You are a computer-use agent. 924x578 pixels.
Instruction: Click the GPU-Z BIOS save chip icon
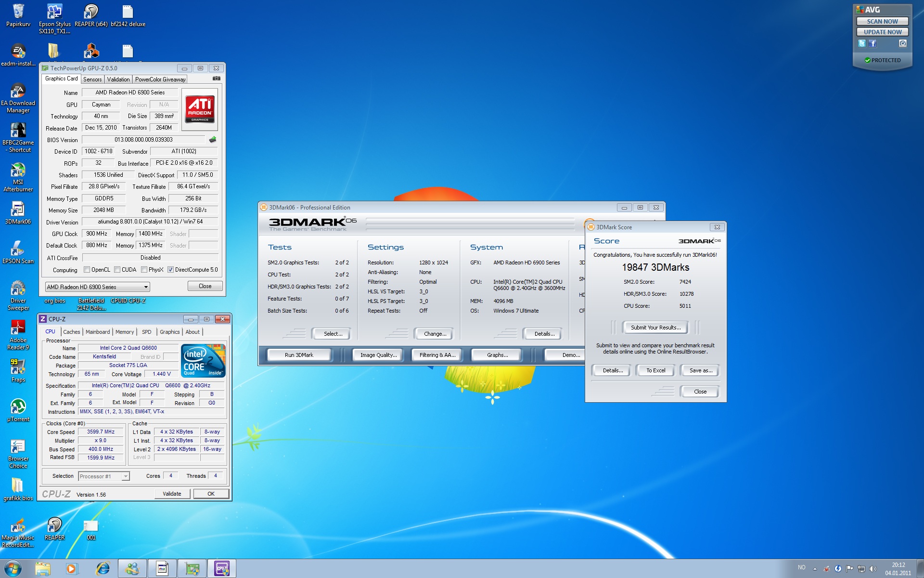212,140
